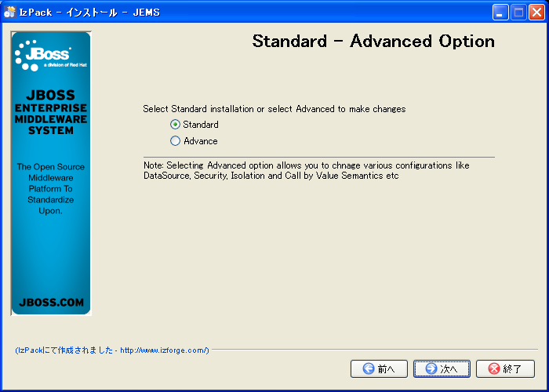The width and height of the screenshot is (549, 392).
Task: Go back with the 前へ button
Action: 379,368
